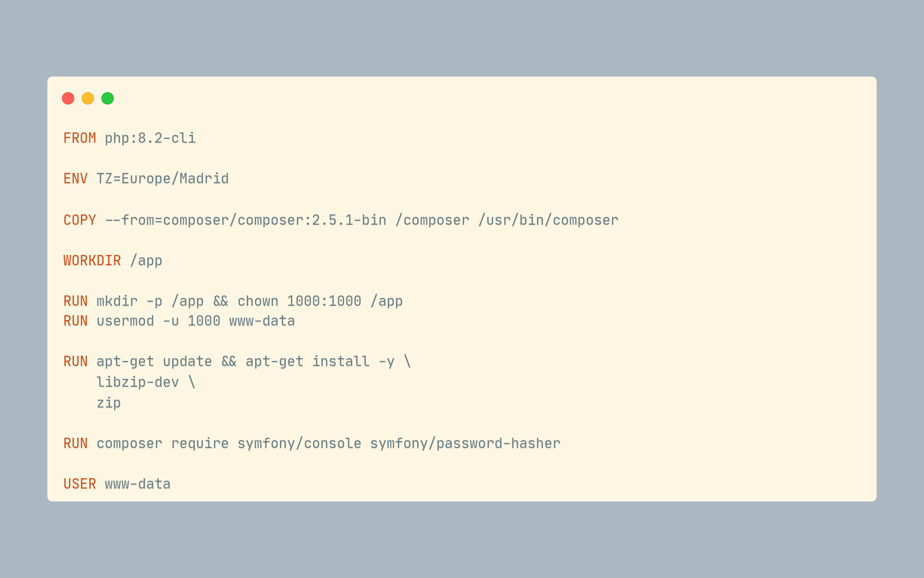This screenshot has height=578, width=924.
Task: Click www-data on the USER line
Action: pos(138,484)
